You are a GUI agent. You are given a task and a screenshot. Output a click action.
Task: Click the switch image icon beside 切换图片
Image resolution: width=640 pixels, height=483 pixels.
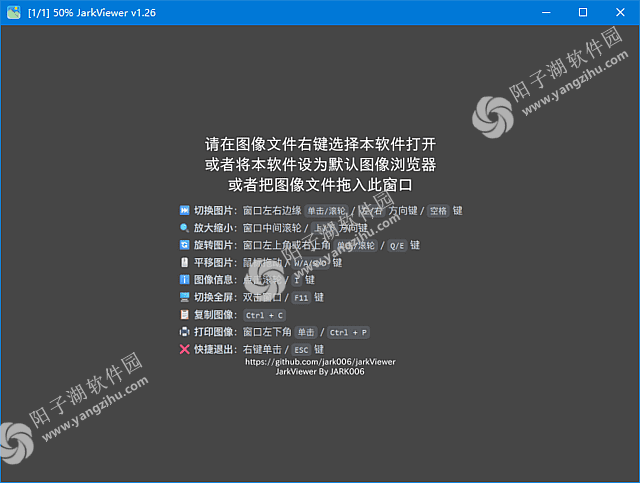pos(184,210)
